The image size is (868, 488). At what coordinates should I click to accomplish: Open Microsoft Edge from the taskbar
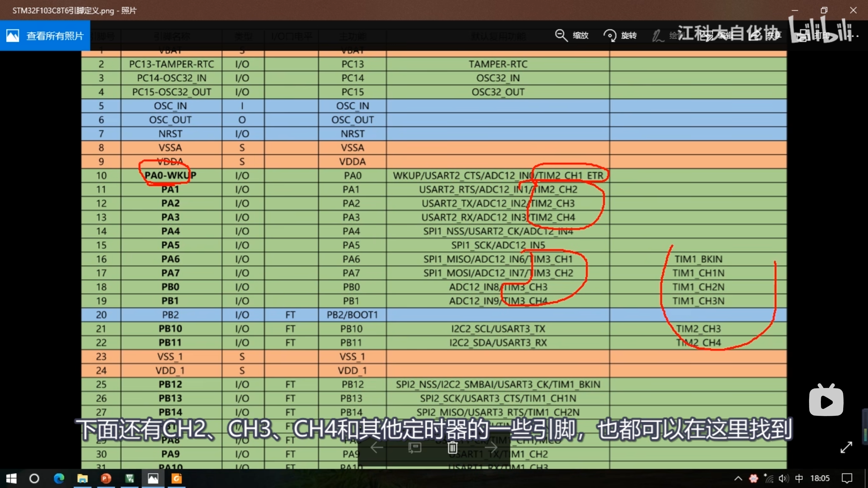[59, 479]
